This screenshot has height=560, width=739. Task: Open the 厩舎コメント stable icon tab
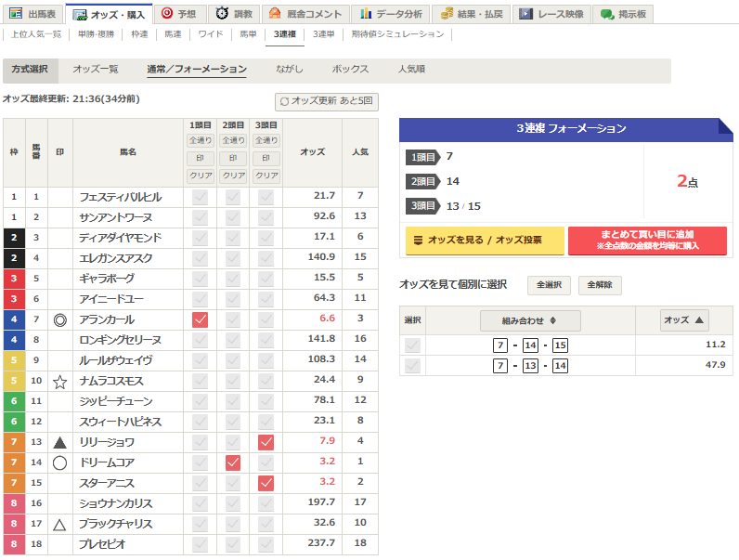[x=305, y=14]
